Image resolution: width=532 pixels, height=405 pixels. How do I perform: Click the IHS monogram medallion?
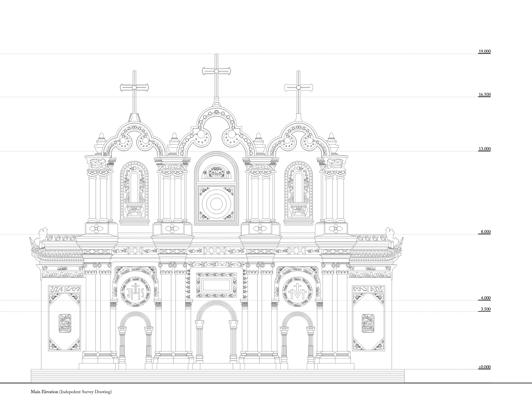(135, 292)
